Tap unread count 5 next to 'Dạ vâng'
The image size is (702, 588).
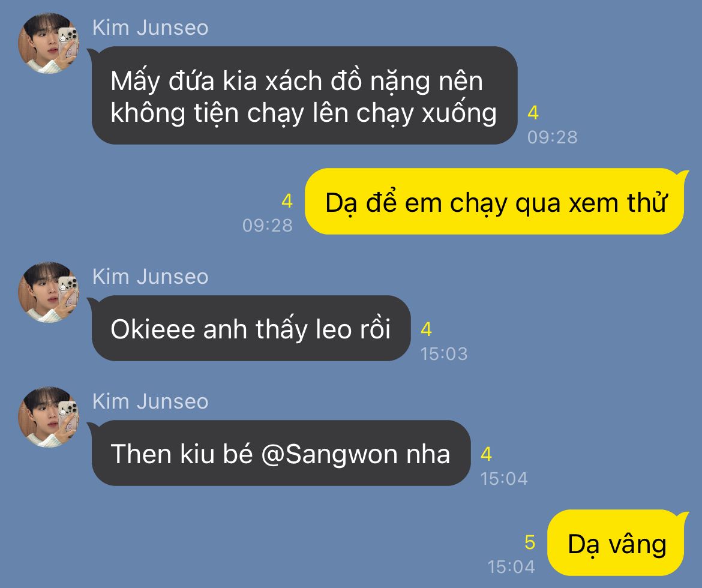[530, 542]
